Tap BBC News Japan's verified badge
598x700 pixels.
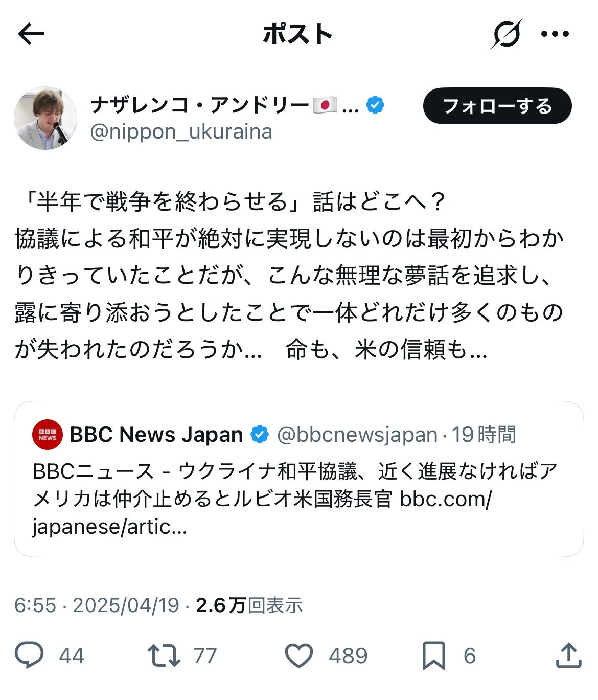coord(260,435)
